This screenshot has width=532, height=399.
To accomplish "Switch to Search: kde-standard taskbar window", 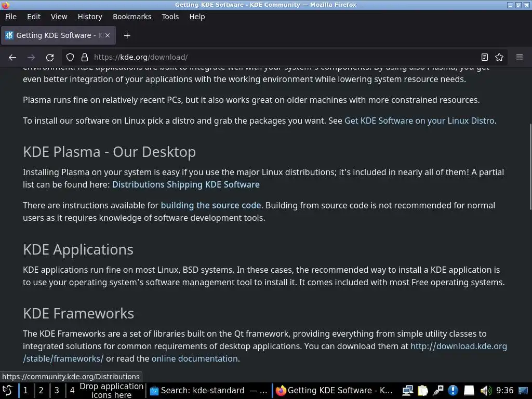I will (209, 391).
